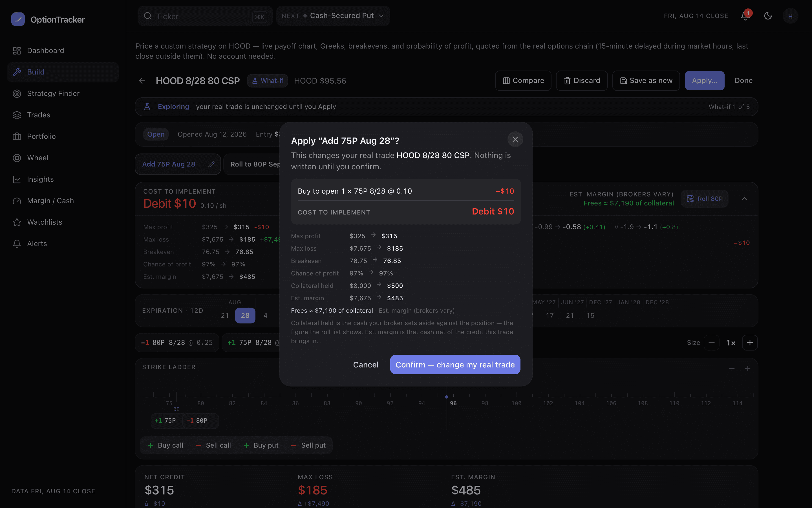812x508 pixels.
Task: Click Buy to open 1 × 75P 8/28 @ 0.10
Action: pyautogui.click(x=355, y=191)
